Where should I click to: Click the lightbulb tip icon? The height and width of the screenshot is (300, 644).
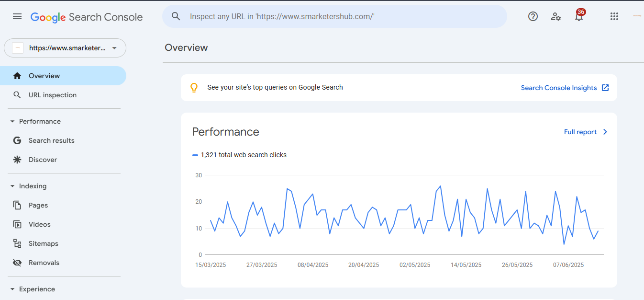194,88
